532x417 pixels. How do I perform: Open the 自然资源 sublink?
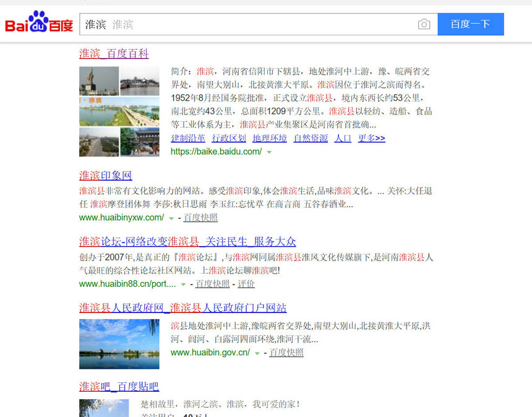(x=311, y=138)
